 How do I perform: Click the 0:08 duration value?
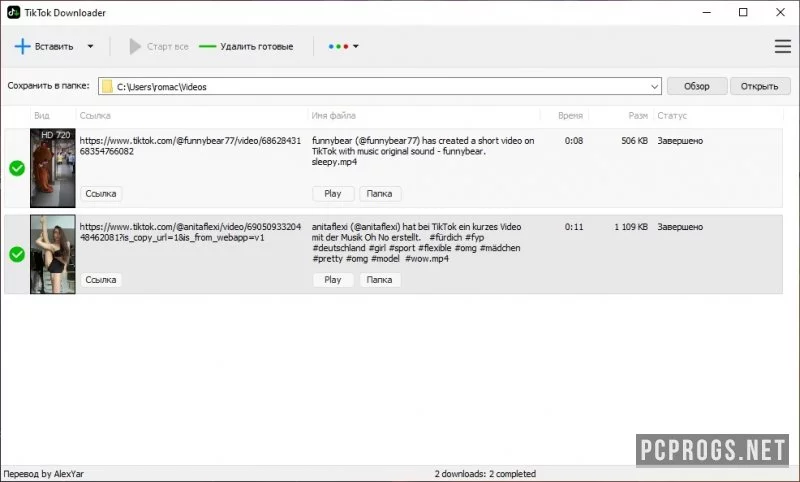(x=573, y=141)
